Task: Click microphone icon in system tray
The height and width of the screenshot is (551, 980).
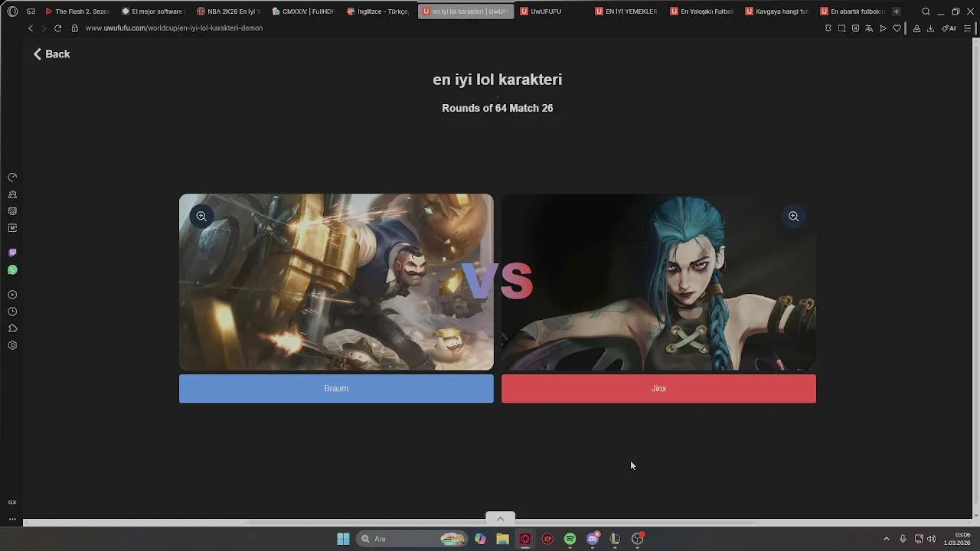Action: pos(903,539)
